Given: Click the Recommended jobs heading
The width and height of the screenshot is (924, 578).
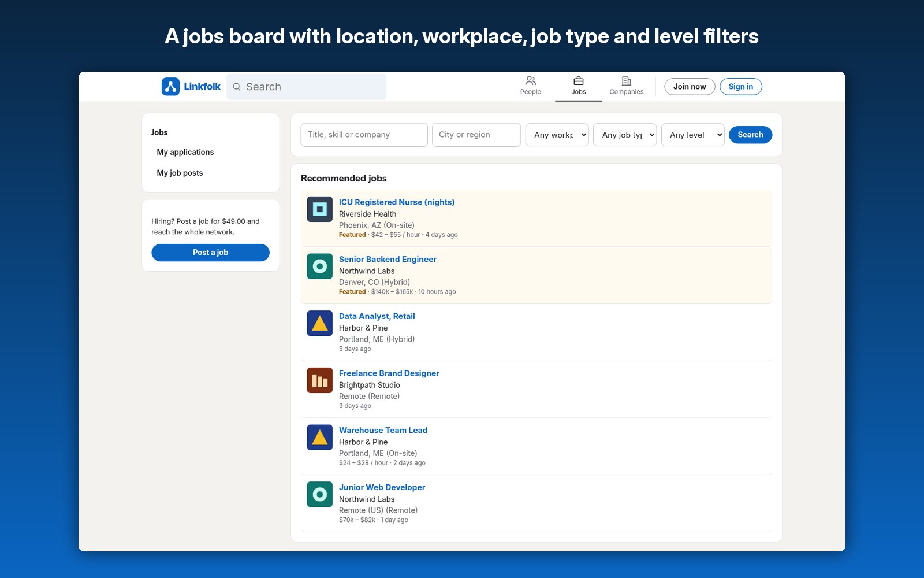Looking at the screenshot, I should 344,179.
